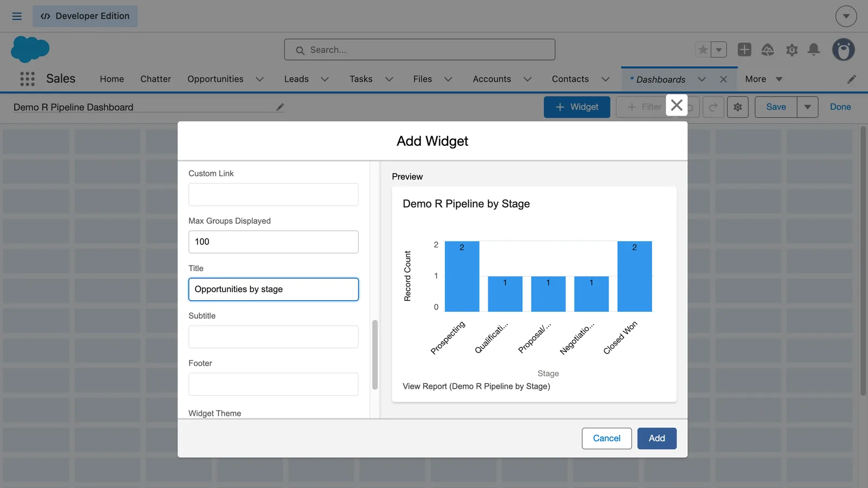
Task: Open the Trailhead guidance icon
Action: click(x=768, y=50)
